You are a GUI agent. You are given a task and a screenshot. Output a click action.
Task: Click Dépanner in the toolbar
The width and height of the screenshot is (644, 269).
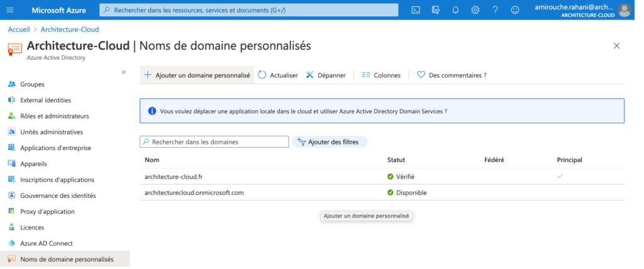pyautogui.click(x=326, y=75)
